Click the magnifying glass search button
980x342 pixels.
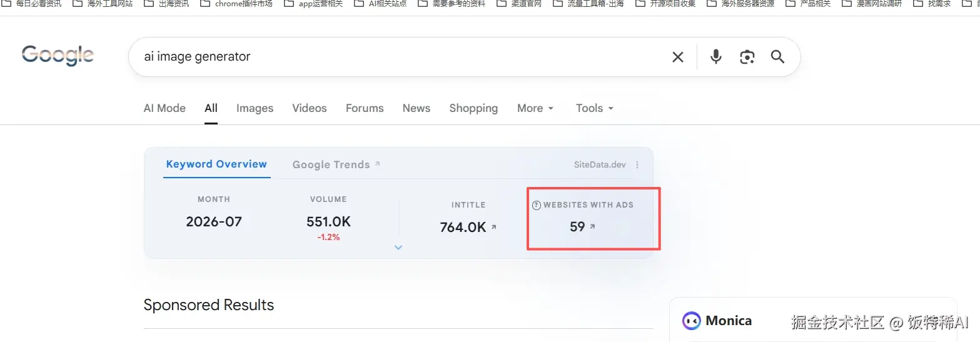(x=777, y=57)
